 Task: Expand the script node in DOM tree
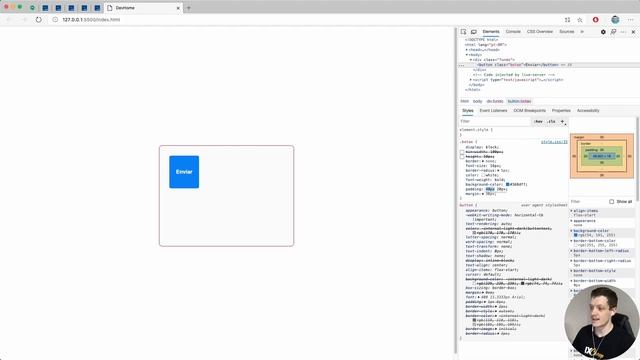coord(471,80)
